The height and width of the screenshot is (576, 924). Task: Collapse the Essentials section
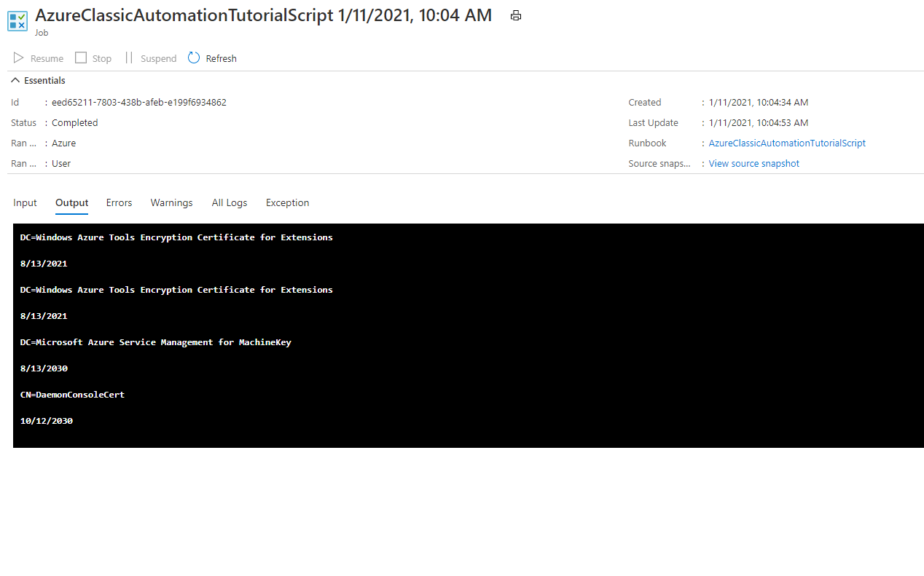coord(15,80)
